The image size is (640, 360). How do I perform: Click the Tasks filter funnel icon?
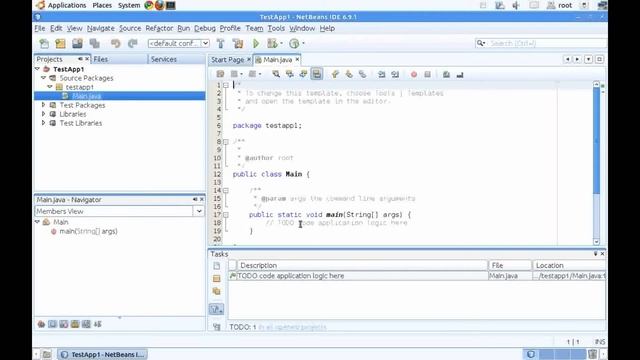click(x=216, y=309)
